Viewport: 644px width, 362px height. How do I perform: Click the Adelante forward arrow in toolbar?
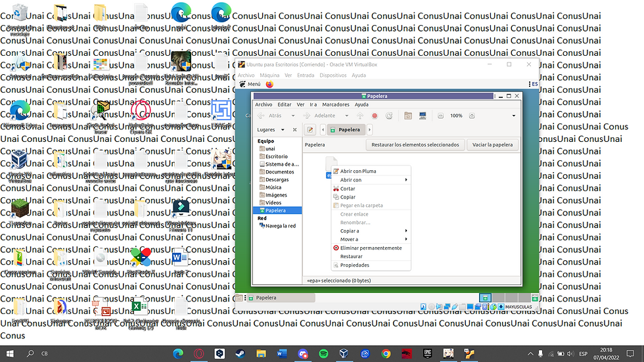[x=306, y=116]
